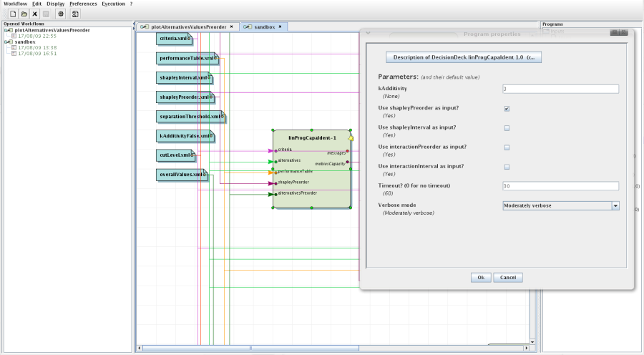644x355 pixels.
Task: Close the plotAlternativesValuesPreorder tab with its x
Action: (x=231, y=26)
